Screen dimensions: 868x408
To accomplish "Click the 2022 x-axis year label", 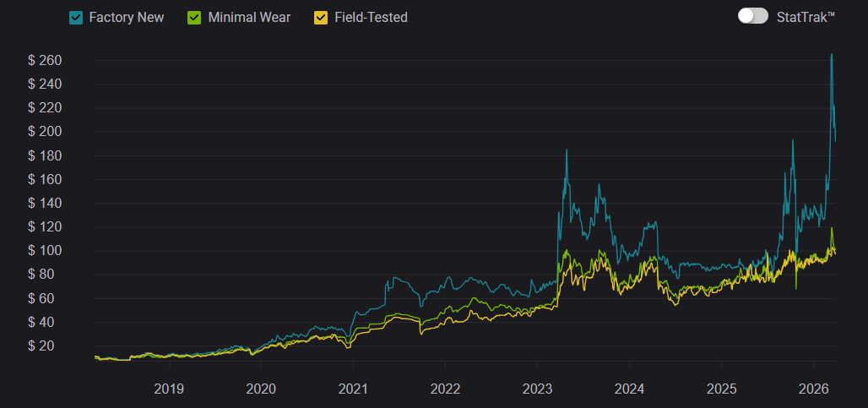I will click(x=445, y=389).
